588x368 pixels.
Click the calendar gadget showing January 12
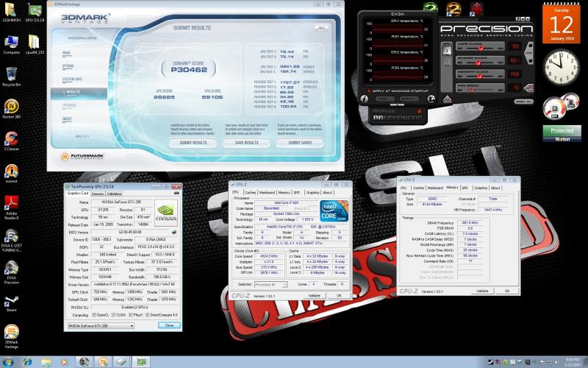tap(561, 24)
